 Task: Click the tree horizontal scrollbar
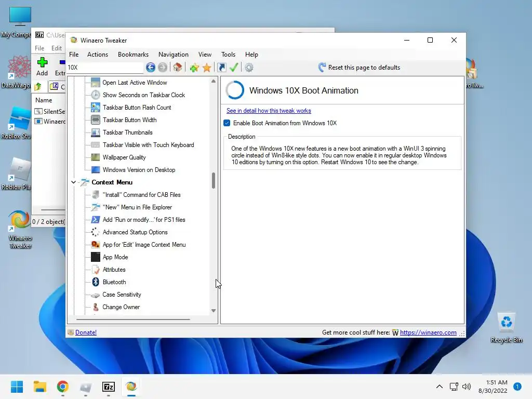[133, 320]
